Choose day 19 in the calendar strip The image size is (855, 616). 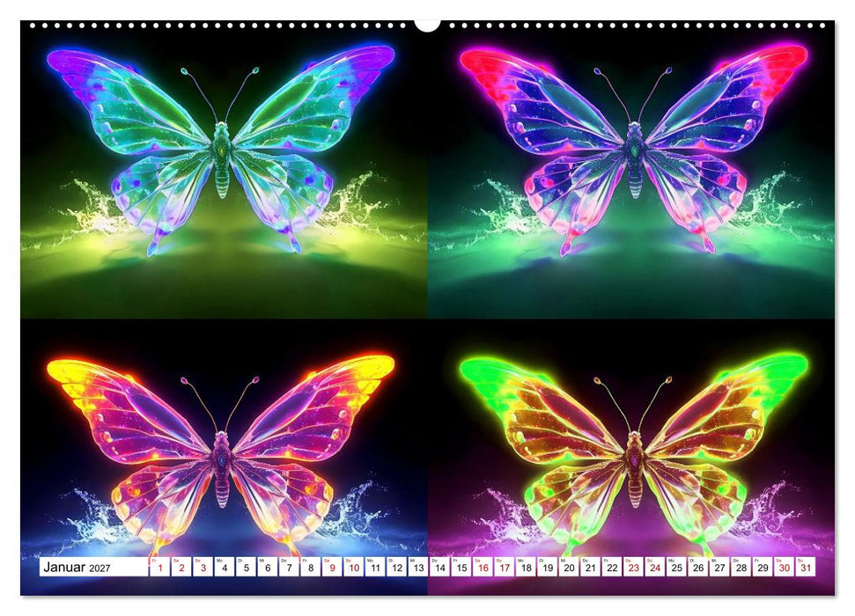pyautogui.click(x=548, y=567)
